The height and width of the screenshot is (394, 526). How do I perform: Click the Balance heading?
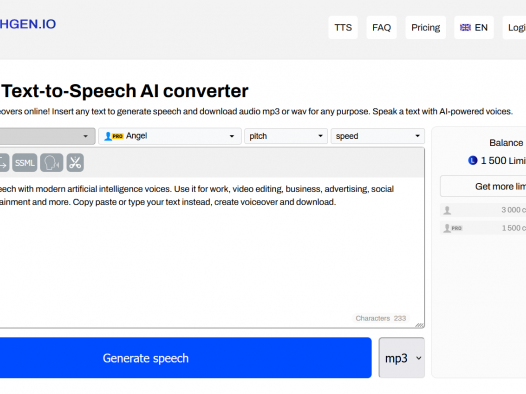(506, 143)
